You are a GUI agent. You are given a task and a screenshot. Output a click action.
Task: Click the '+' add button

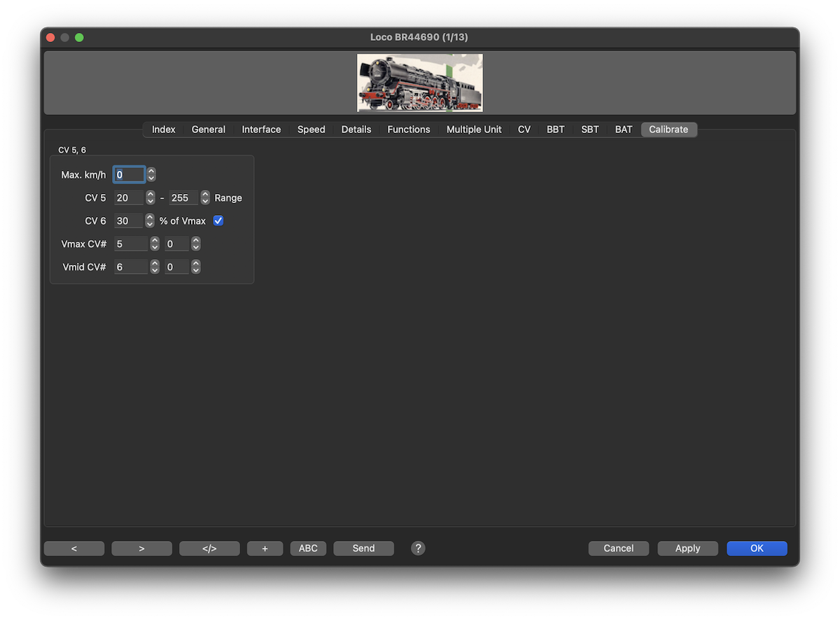(x=265, y=549)
